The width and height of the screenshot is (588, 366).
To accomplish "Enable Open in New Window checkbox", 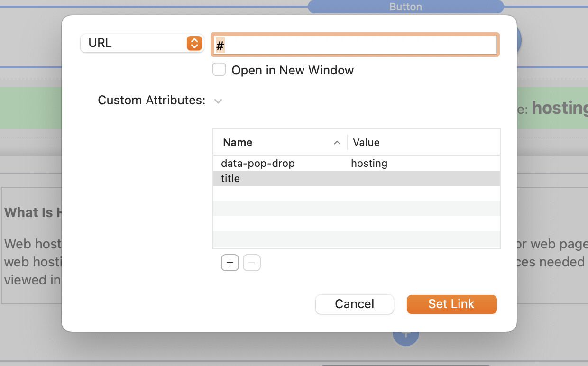I will coord(219,70).
